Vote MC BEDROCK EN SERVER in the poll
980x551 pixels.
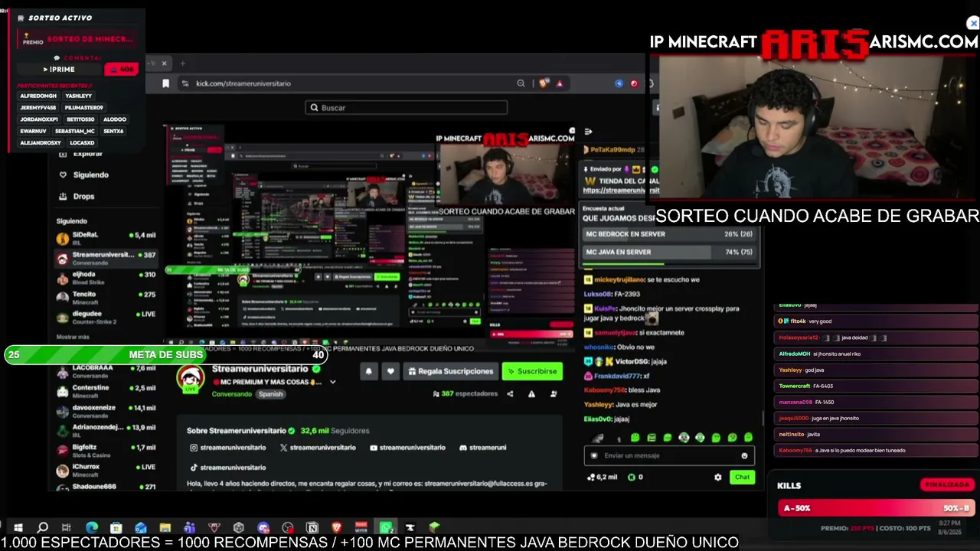click(669, 234)
